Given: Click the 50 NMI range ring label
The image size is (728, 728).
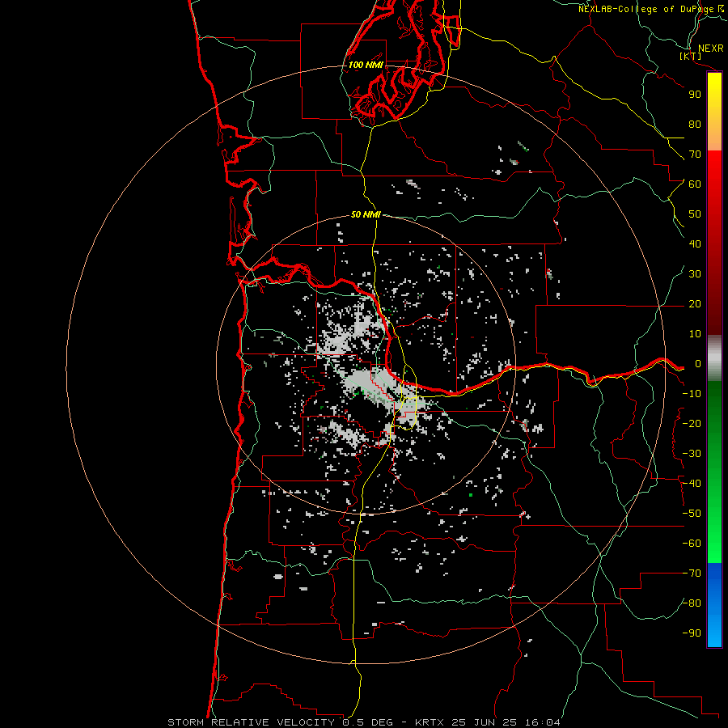Looking at the screenshot, I should click(x=366, y=214).
